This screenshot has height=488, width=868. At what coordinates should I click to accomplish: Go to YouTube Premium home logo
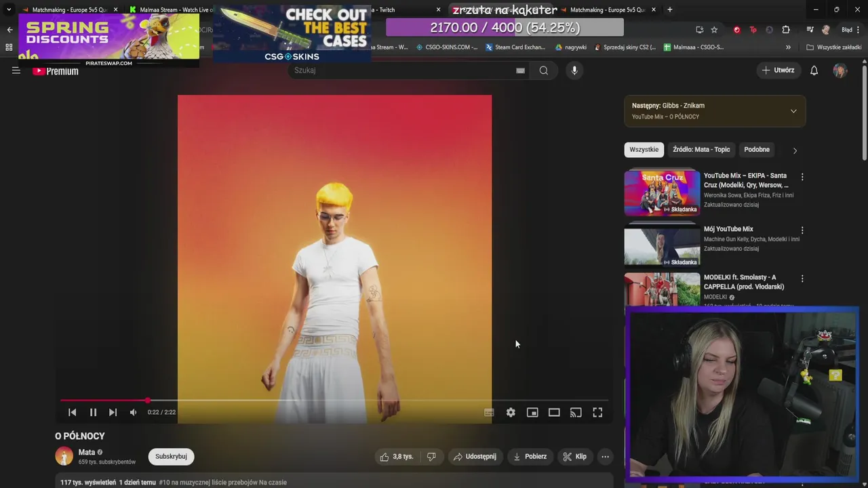pyautogui.click(x=56, y=70)
